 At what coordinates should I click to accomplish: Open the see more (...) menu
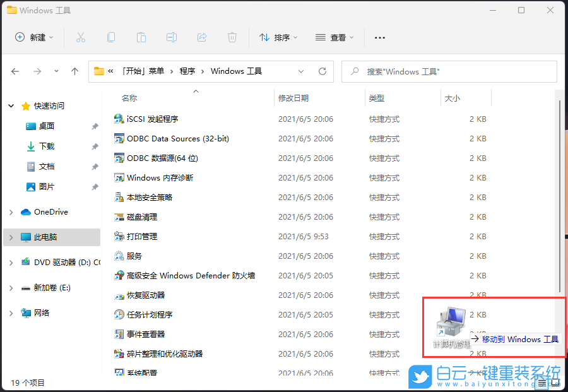379,37
